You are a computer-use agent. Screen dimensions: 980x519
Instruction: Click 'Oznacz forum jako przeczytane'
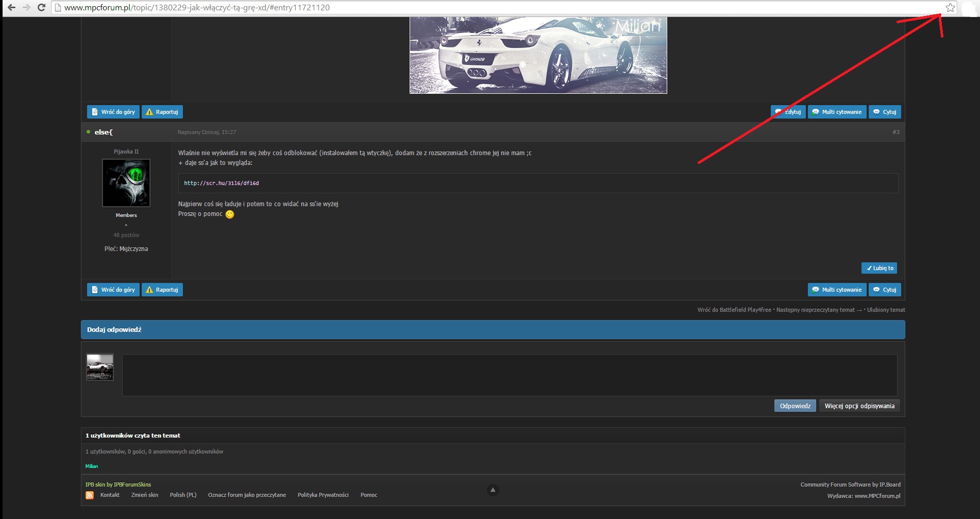[247, 495]
